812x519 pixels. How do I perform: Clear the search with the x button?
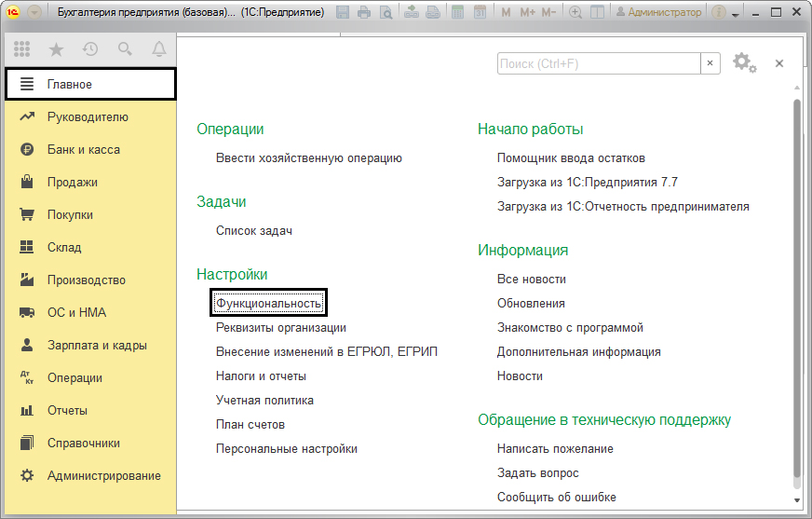(x=710, y=63)
